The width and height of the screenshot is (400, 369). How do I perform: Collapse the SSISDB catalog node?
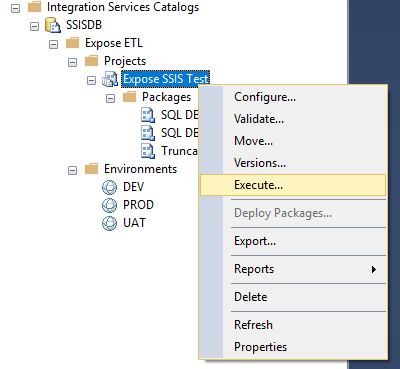point(34,26)
